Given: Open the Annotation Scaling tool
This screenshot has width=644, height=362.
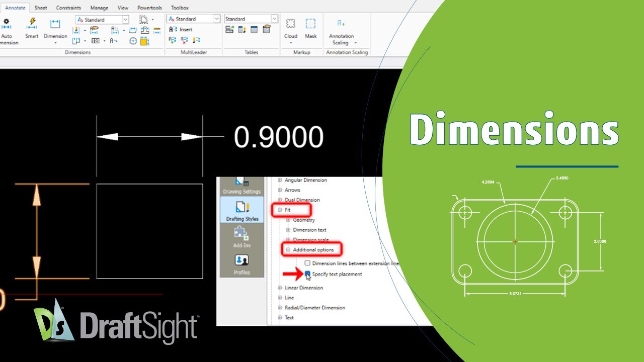Looking at the screenshot, I should pos(341,30).
